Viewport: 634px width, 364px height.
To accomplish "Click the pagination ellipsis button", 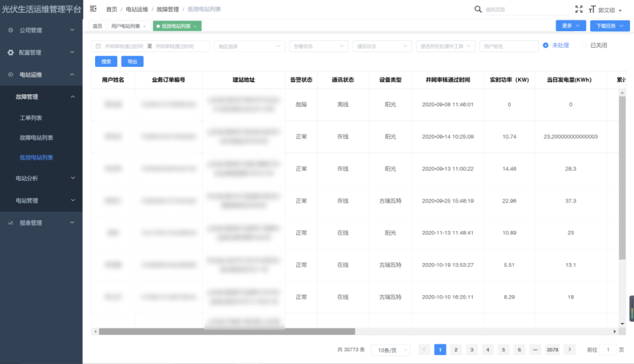I will 535,349.
